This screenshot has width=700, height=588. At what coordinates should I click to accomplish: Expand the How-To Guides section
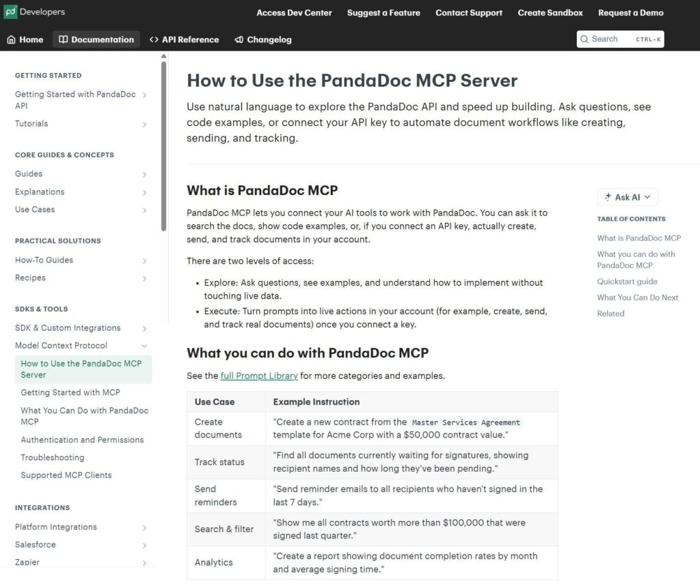click(144, 260)
